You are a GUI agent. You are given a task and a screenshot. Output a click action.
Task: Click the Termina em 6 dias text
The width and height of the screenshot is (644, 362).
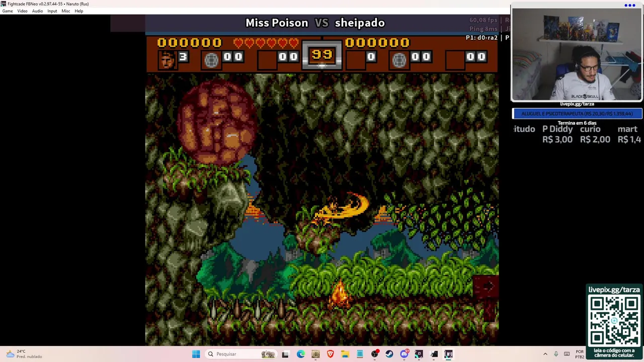point(577,123)
